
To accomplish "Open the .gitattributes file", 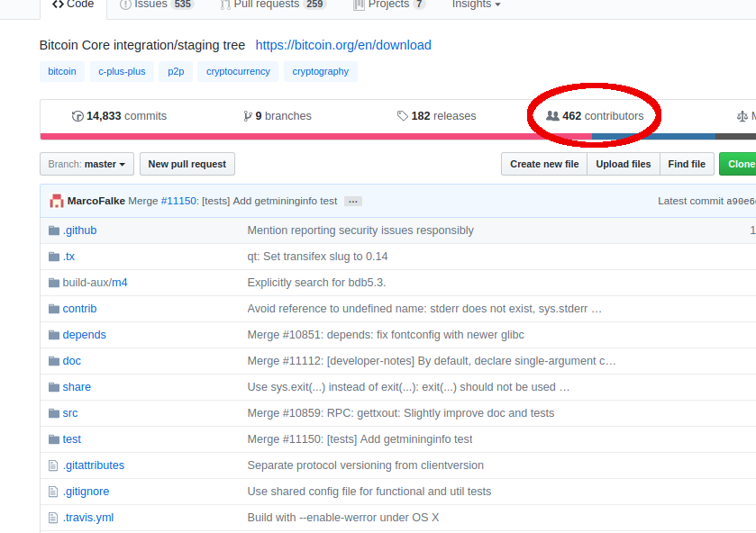I will point(94,465).
